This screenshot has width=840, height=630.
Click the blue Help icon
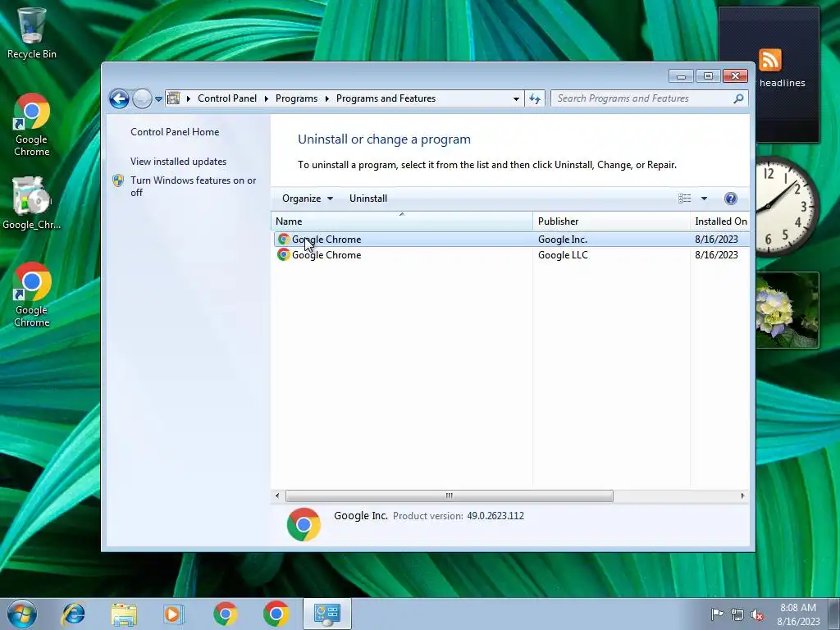coord(731,199)
